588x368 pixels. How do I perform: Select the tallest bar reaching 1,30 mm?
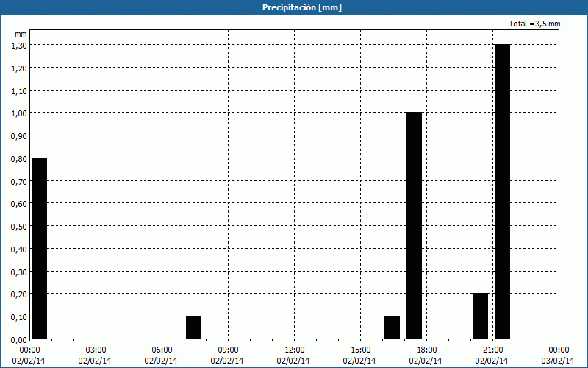(x=503, y=191)
